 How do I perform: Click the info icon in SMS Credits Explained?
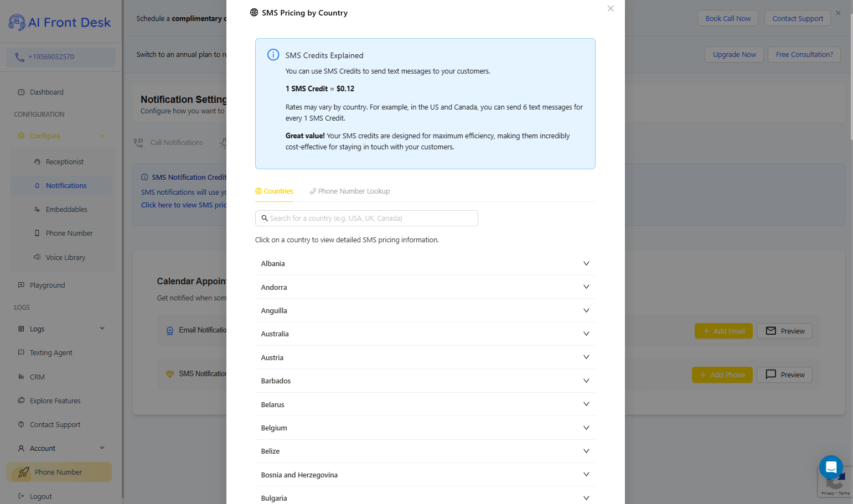click(x=273, y=55)
